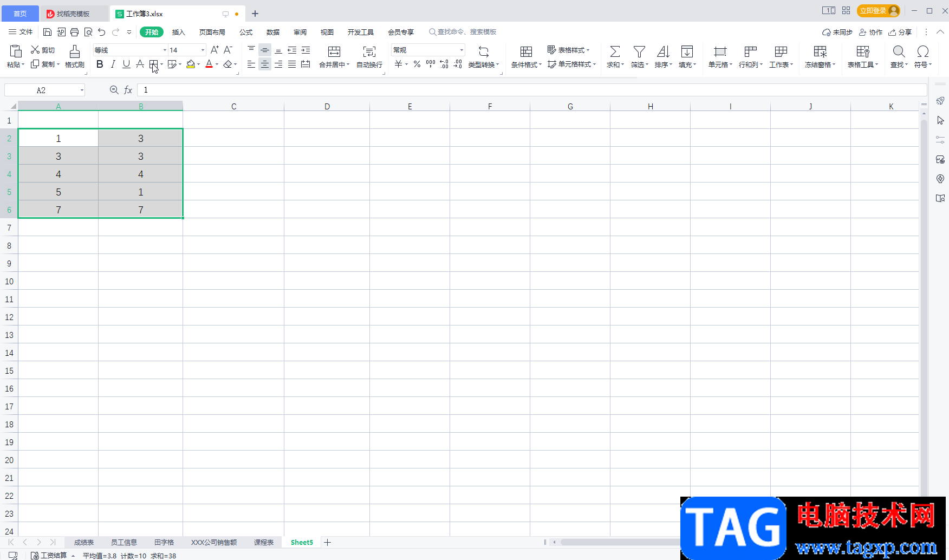Toggle center horizontal alignment
The height and width of the screenshot is (560, 949).
[x=265, y=64]
